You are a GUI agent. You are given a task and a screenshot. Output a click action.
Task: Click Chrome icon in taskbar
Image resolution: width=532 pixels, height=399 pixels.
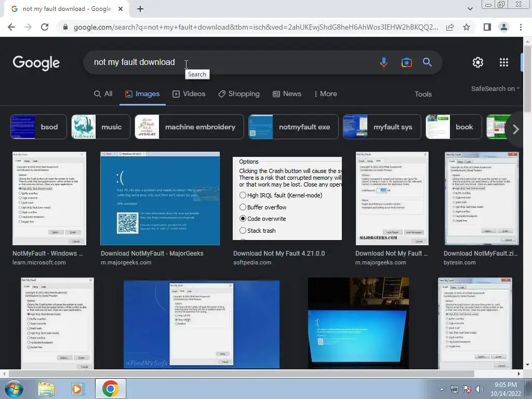tap(110, 389)
